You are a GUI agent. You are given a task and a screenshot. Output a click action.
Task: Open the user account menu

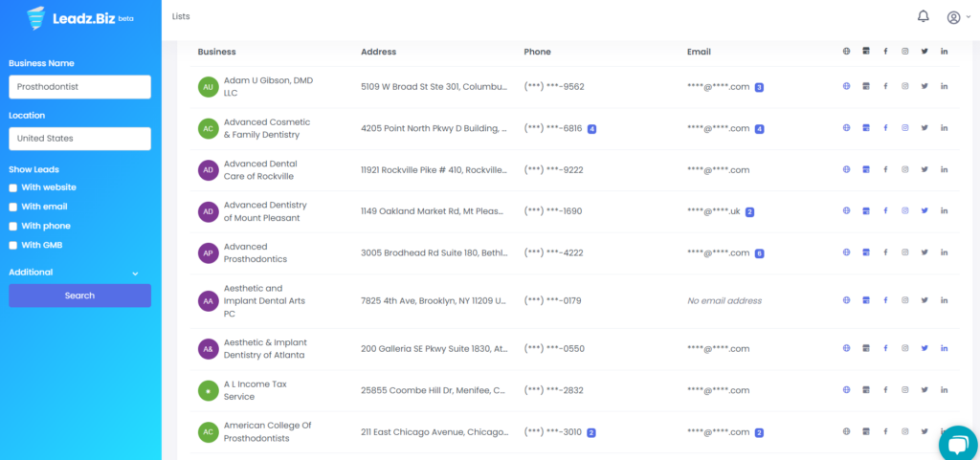tap(958, 17)
